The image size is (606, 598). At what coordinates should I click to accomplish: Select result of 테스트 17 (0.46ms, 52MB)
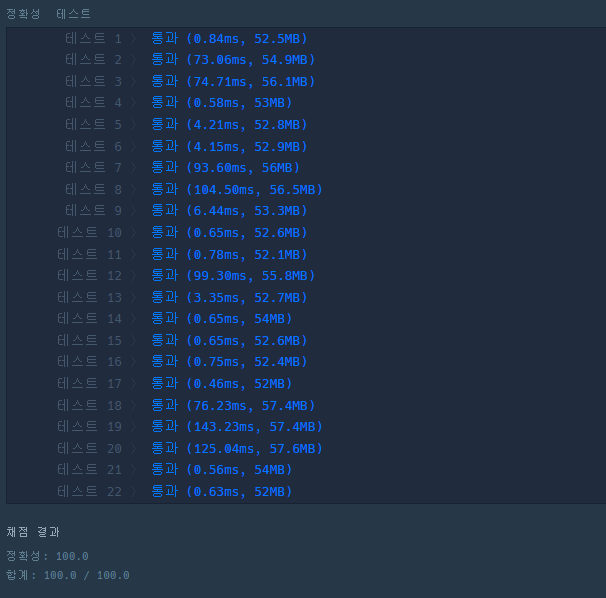click(x=221, y=383)
